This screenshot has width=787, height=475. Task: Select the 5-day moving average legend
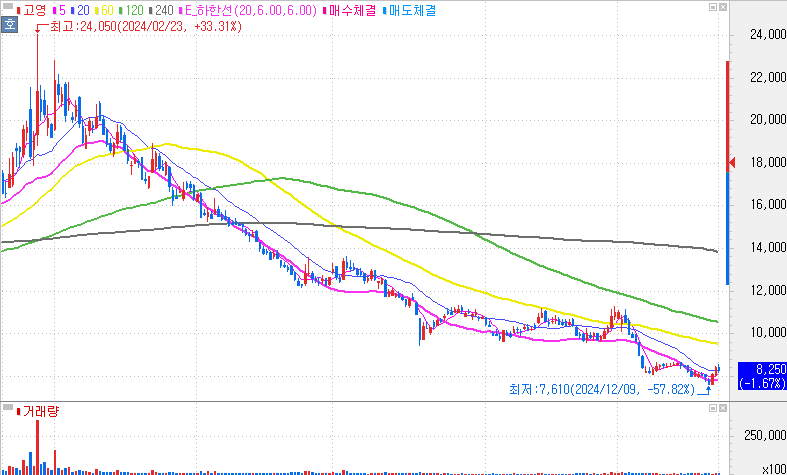pyautogui.click(x=59, y=11)
